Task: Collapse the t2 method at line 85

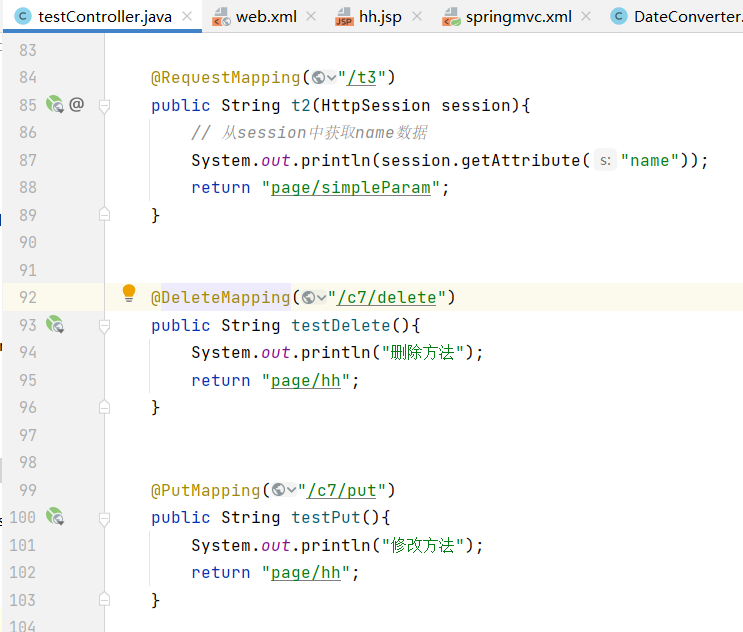Action: pyautogui.click(x=105, y=106)
